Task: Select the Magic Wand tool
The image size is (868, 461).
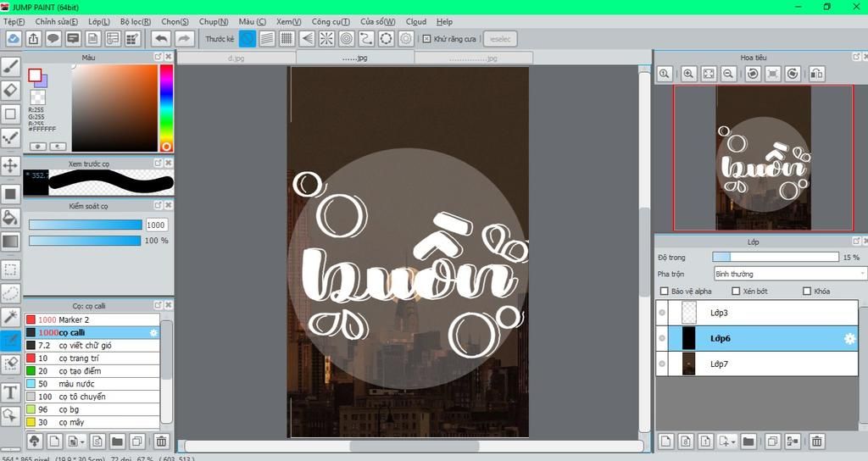Action: click(10, 317)
